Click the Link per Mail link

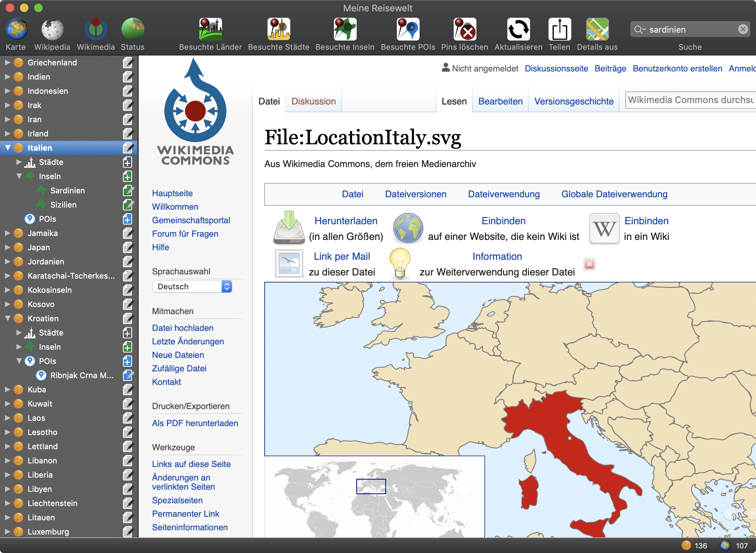click(342, 256)
